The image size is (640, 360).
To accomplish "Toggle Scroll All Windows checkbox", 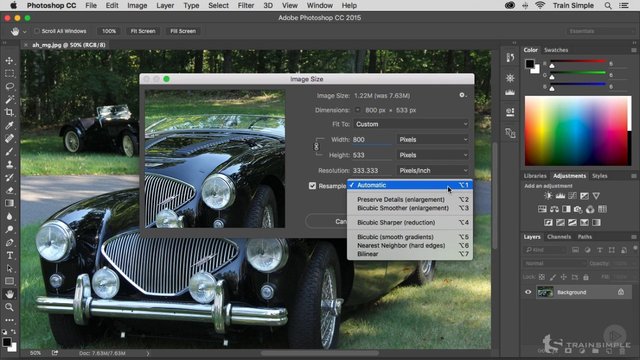I will coord(37,31).
